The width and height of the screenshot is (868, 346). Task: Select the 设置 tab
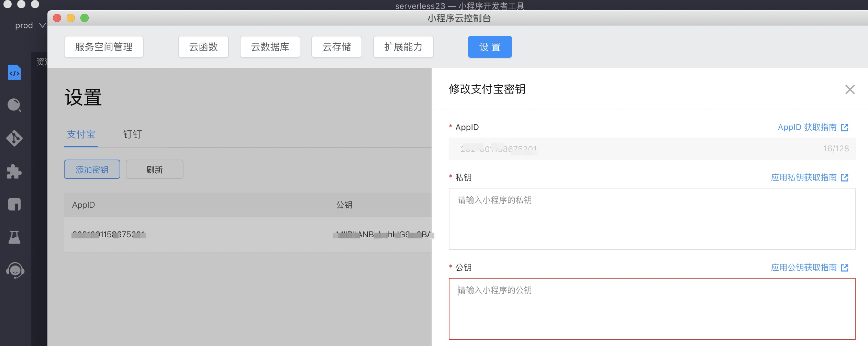click(490, 47)
